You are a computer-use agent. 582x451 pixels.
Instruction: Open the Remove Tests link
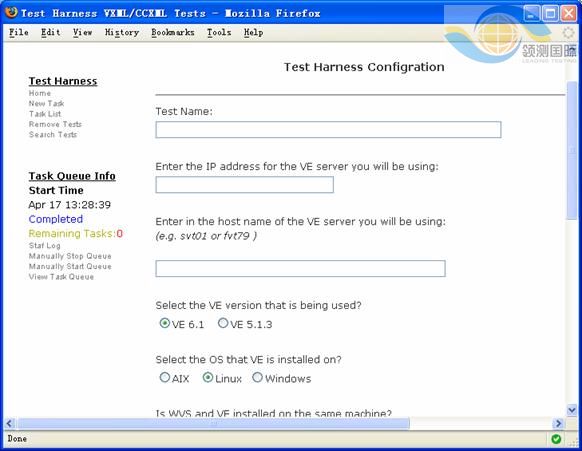[55, 124]
